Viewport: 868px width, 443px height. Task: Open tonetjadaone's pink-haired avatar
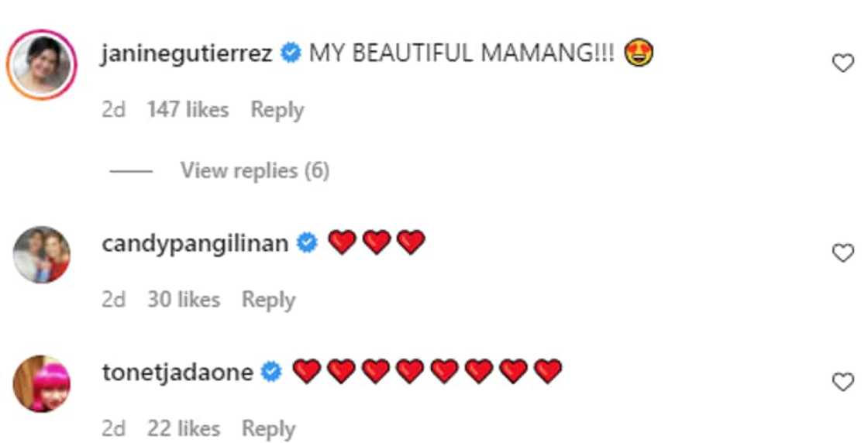click(42, 383)
